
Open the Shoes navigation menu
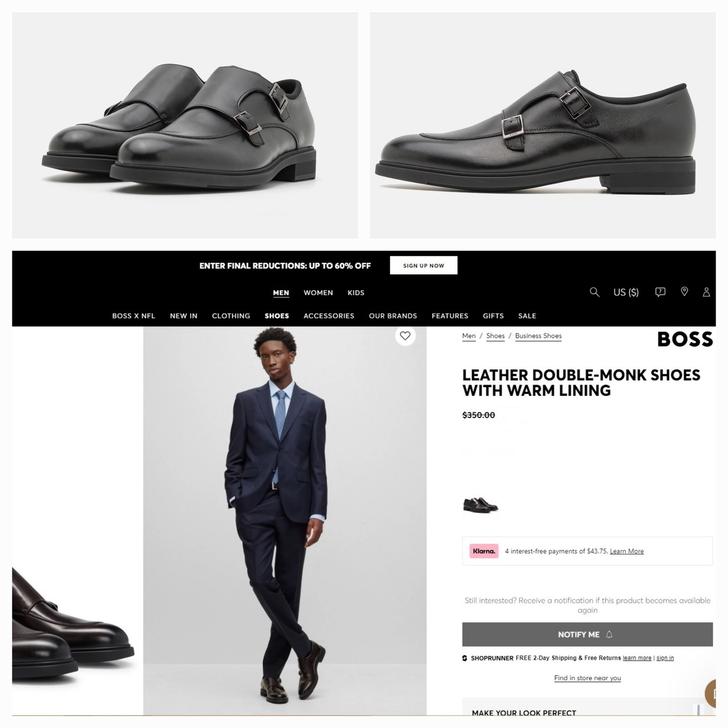point(276,316)
